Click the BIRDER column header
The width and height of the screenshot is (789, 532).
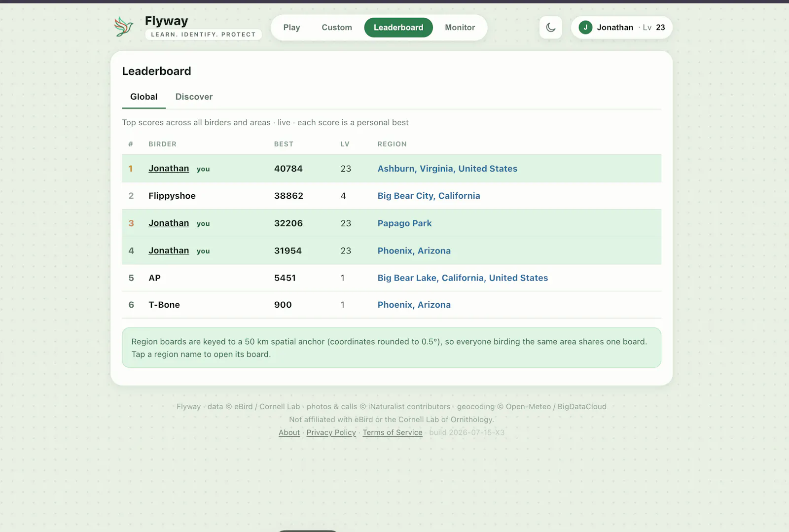pyautogui.click(x=162, y=144)
